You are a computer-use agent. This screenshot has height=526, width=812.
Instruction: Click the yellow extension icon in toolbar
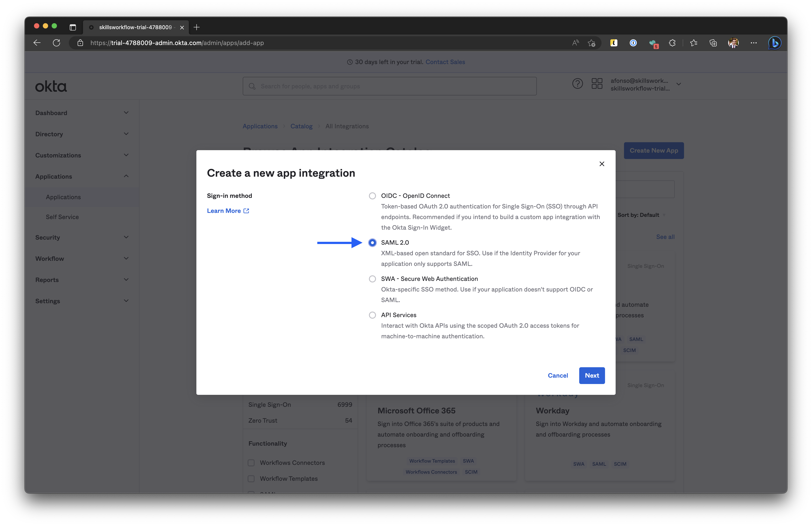pos(614,43)
